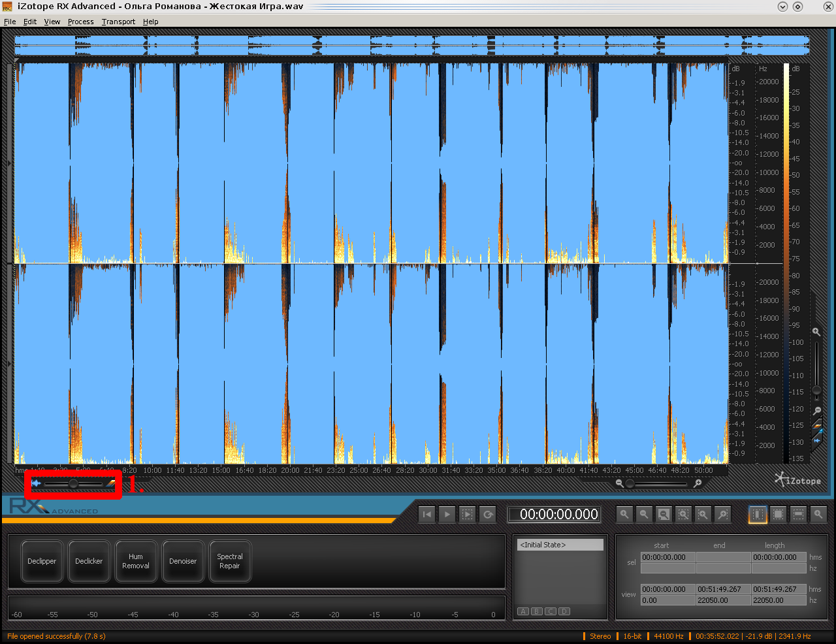
Task: Click vertical zoom in magnifier on right edge
Action: tap(816, 332)
